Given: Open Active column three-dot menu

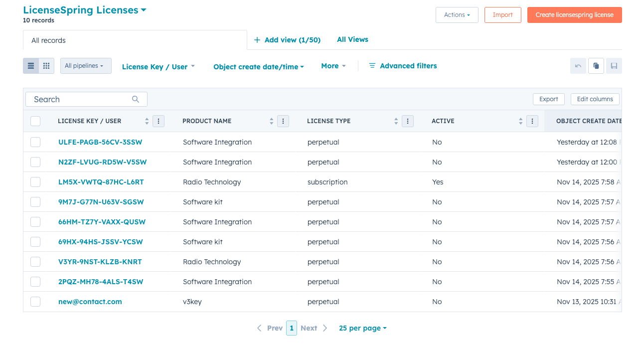Looking at the screenshot, I should [x=532, y=121].
